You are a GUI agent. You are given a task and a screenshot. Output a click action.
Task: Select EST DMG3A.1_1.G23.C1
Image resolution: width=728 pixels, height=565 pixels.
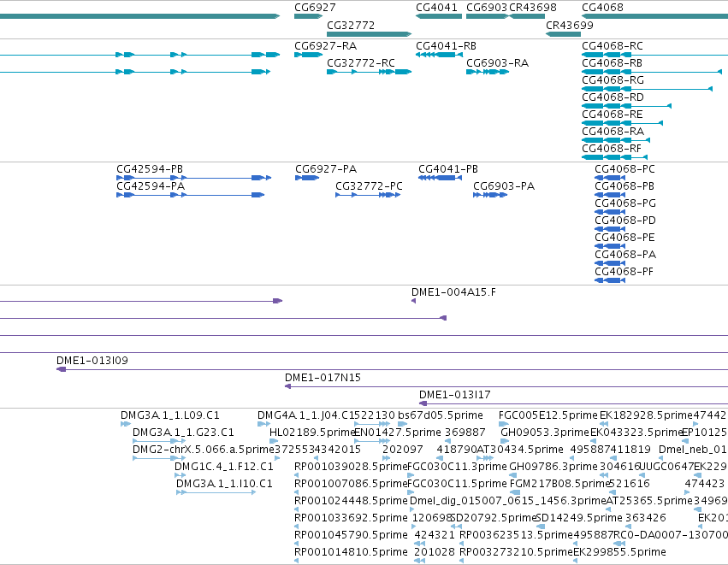[x=183, y=433]
